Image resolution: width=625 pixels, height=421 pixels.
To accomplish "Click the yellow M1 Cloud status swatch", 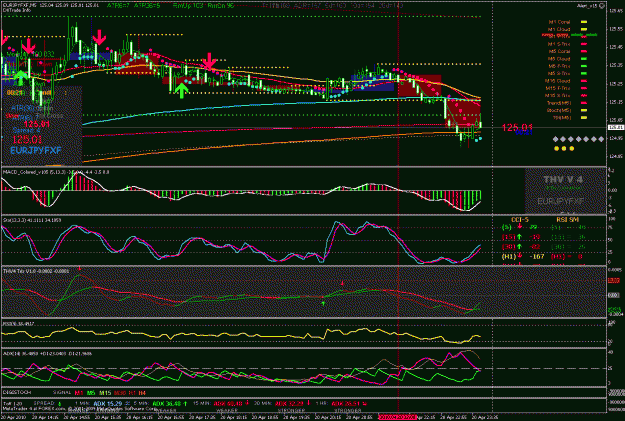I will pos(584,30).
